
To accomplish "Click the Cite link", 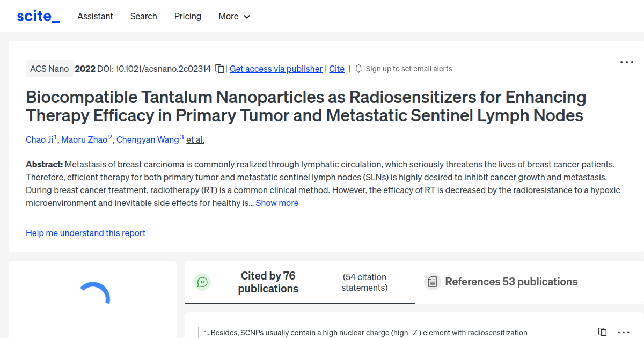I will pyautogui.click(x=336, y=69).
